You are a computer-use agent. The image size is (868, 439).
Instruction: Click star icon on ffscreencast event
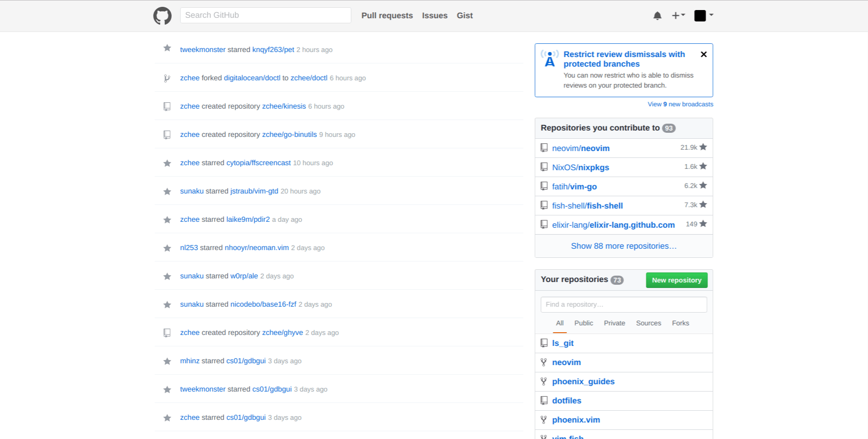[167, 163]
